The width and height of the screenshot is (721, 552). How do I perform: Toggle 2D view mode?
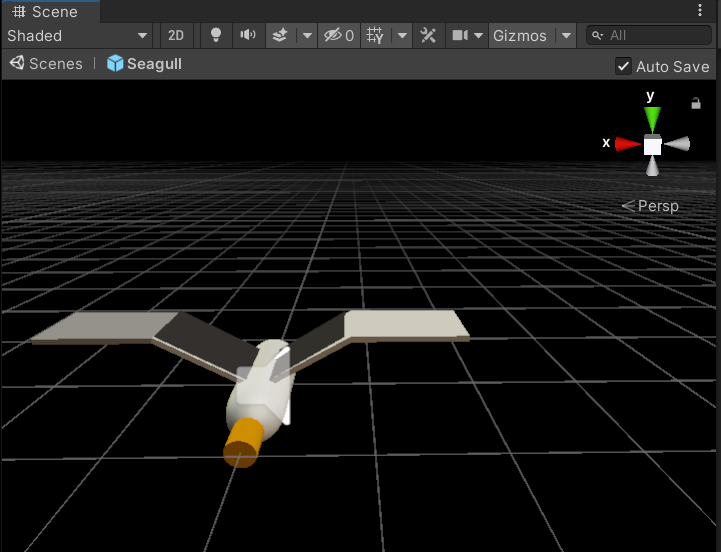coord(176,35)
